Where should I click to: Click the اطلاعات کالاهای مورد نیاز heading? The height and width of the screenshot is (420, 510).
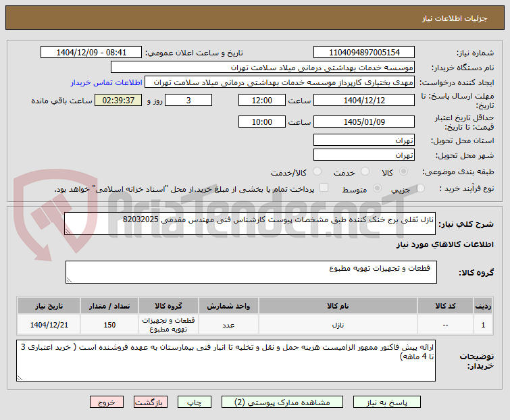(444, 244)
